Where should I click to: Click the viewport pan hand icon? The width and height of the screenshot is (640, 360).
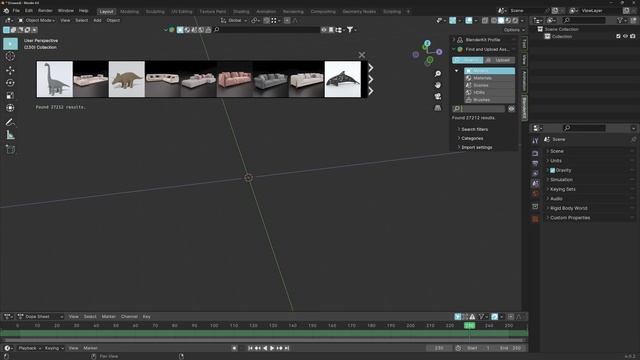pyautogui.click(x=438, y=85)
